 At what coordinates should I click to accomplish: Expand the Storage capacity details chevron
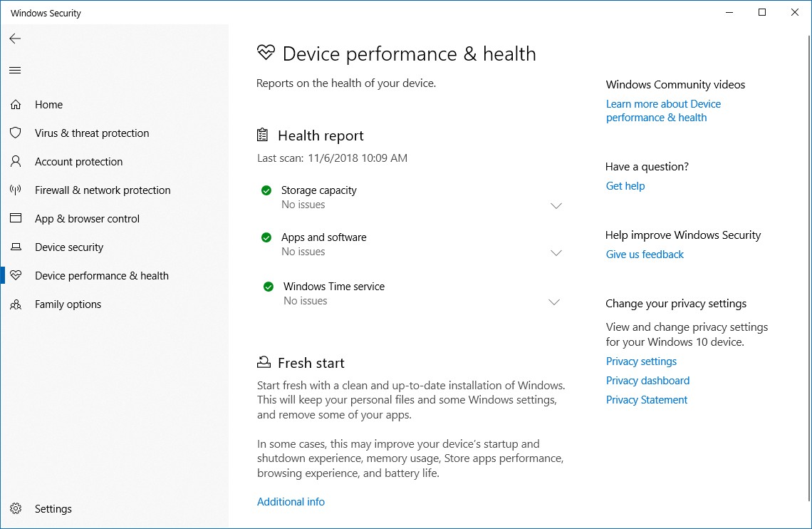(x=556, y=206)
